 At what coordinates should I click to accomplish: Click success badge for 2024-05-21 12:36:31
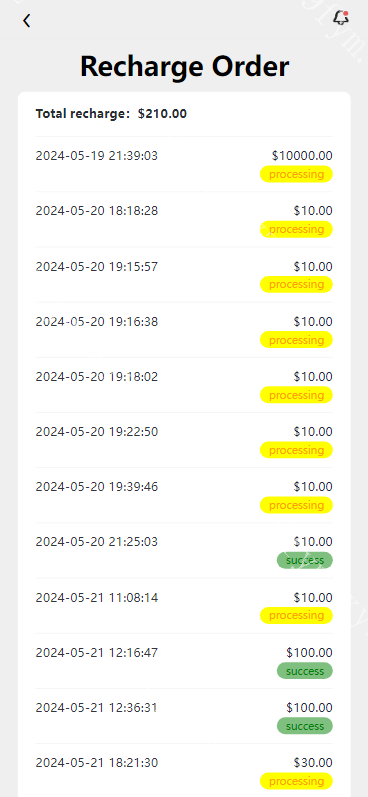point(304,726)
